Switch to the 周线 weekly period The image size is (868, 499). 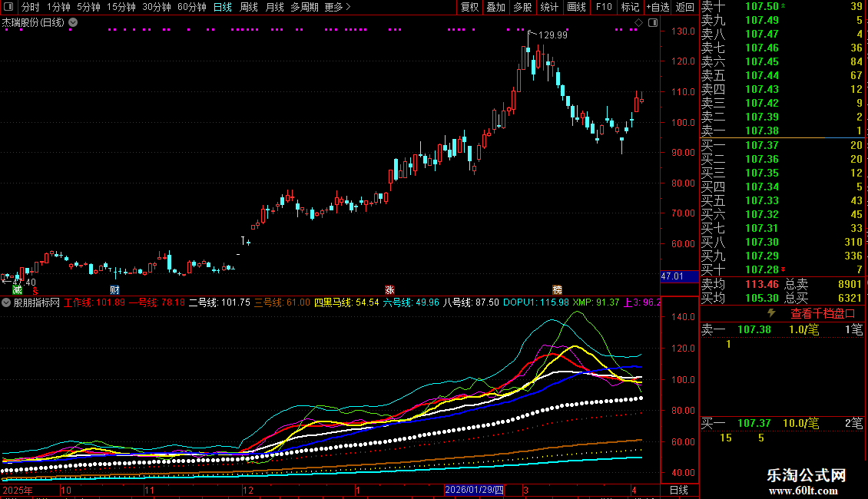pyautogui.click(x=248, y=7)
